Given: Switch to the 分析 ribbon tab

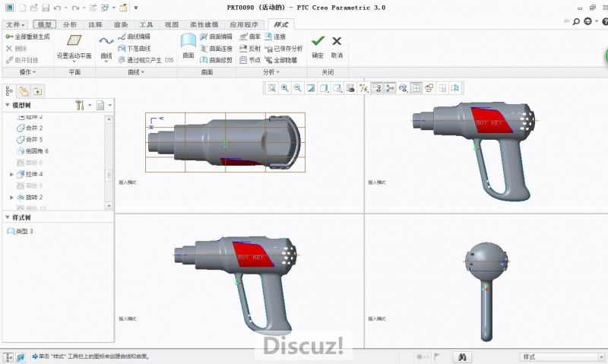Looking at the screenshot, I should click(x=69, y=24).
